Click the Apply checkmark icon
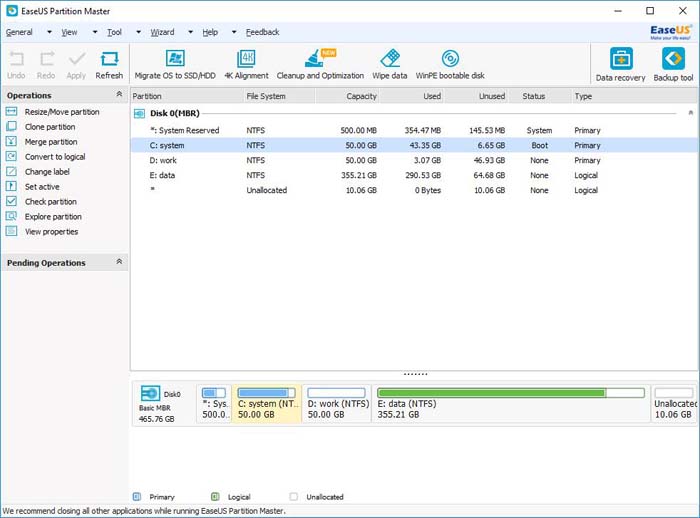This screenshot has height=518, width=700. (76, 59)
